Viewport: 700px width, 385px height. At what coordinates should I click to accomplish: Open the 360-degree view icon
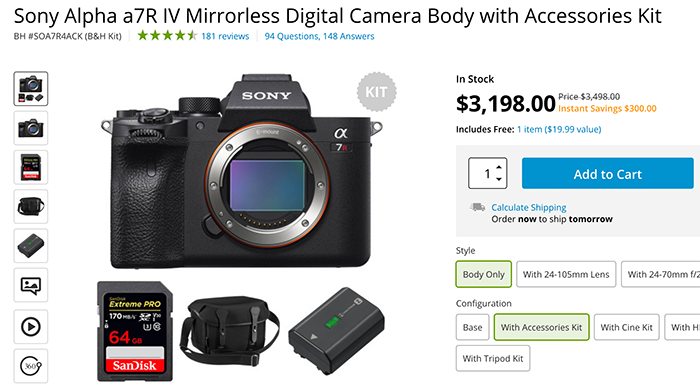point(31,366)
